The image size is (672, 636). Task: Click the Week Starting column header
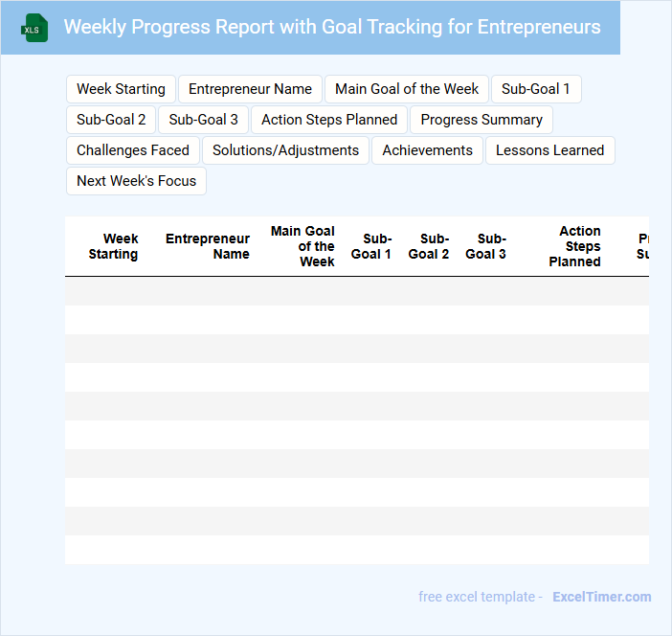(114, 246)
